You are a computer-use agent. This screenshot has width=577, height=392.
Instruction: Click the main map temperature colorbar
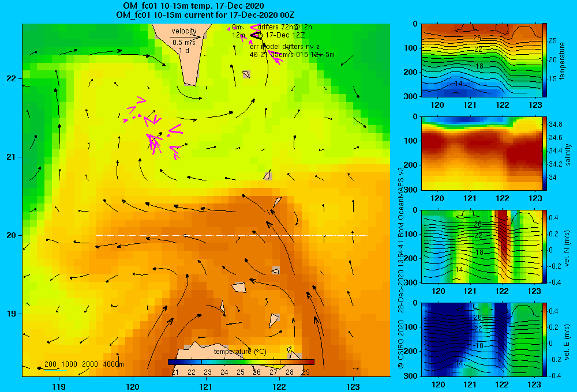tap(241, 362)
